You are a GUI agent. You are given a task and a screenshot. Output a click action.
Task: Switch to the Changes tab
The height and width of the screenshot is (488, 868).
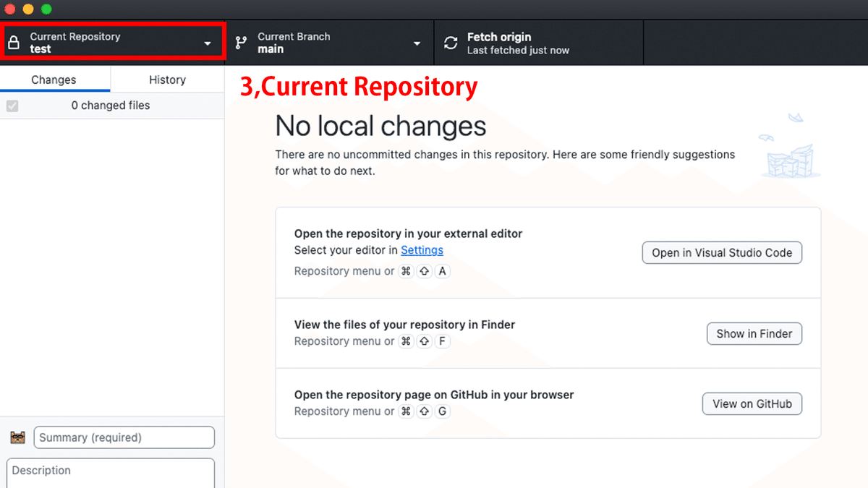tap(54, 80)
